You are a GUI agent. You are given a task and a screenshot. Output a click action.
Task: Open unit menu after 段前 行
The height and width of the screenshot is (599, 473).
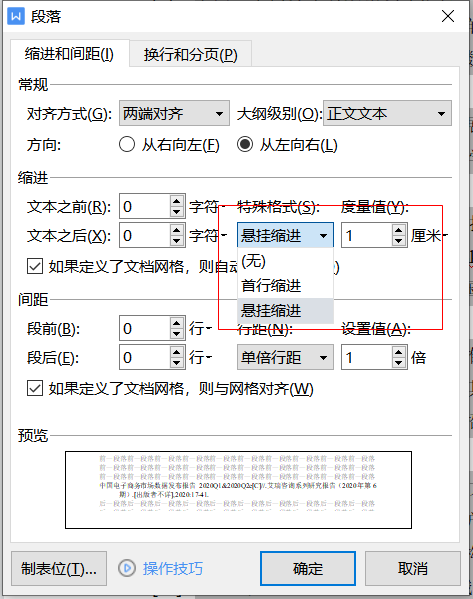click(209, 328)
